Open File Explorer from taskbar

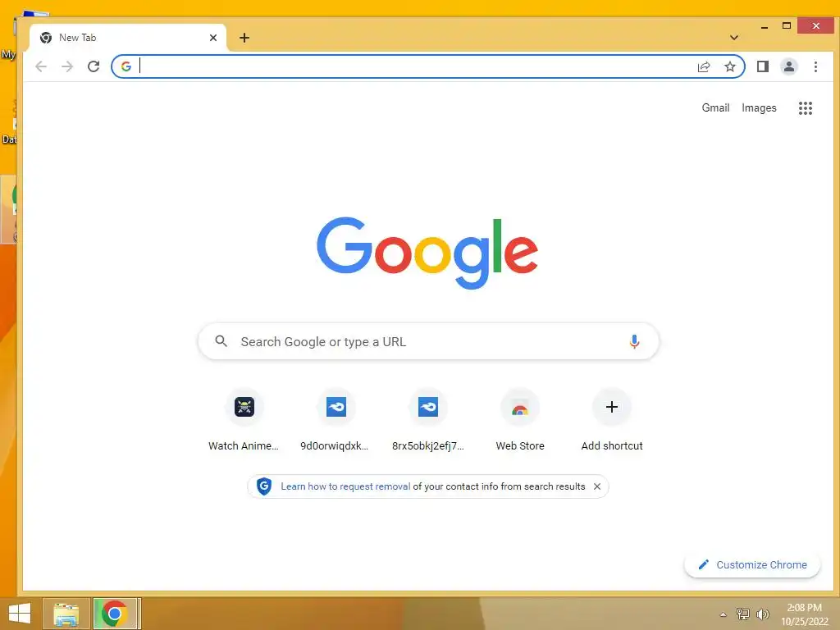pos(66,614)
